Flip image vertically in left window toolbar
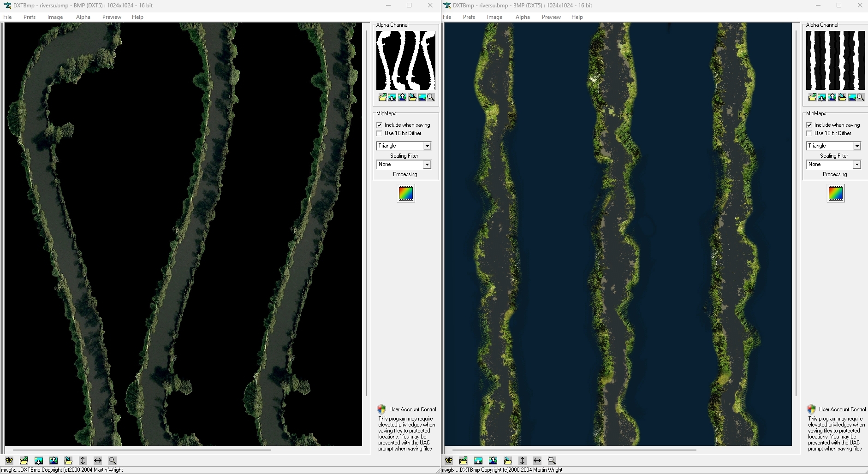 (x=83, y=460)
